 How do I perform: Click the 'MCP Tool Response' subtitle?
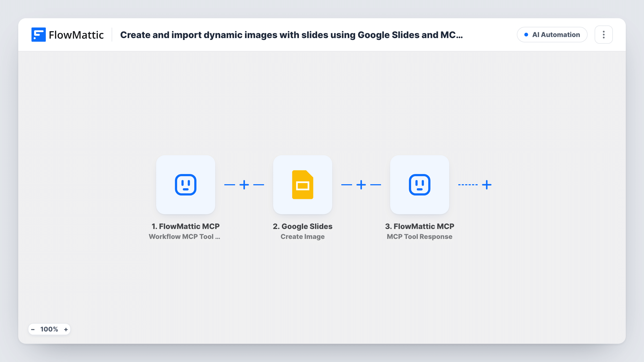point(420,237)
